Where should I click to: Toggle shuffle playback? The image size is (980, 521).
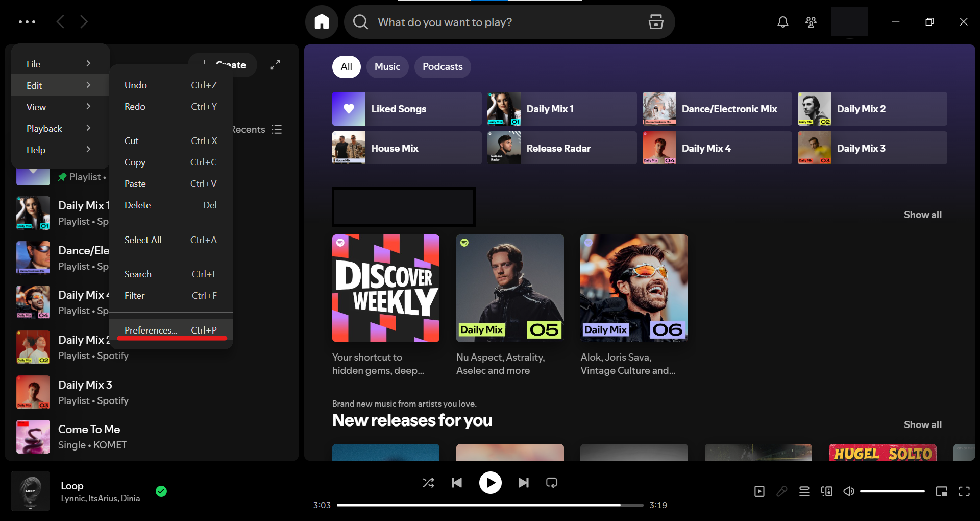click(429, 483)
